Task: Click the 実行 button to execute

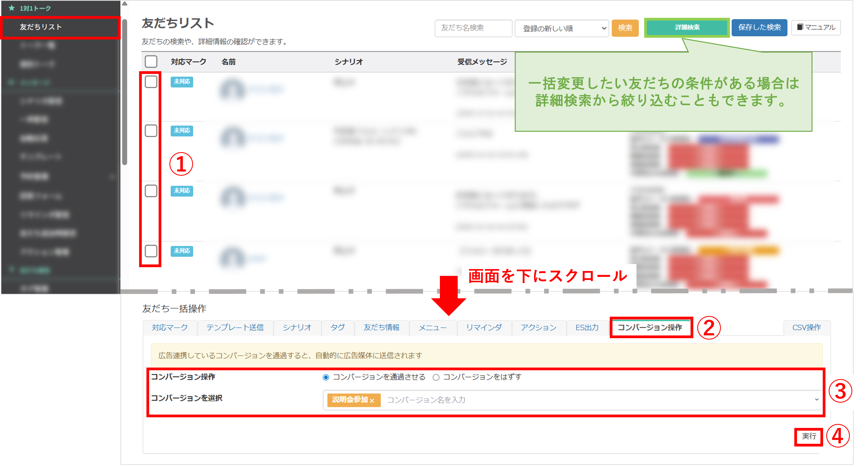Action: click(809, 437)
